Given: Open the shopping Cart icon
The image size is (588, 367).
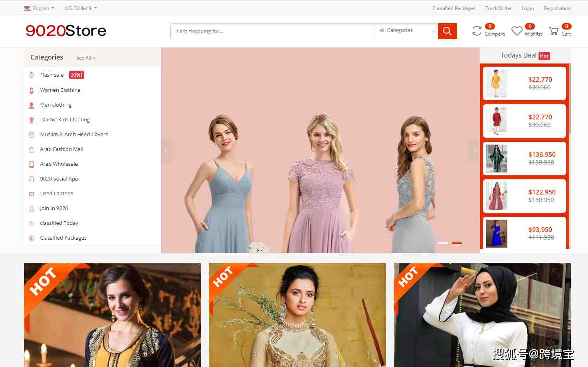Looking at the screenshot, I should 554,31.
